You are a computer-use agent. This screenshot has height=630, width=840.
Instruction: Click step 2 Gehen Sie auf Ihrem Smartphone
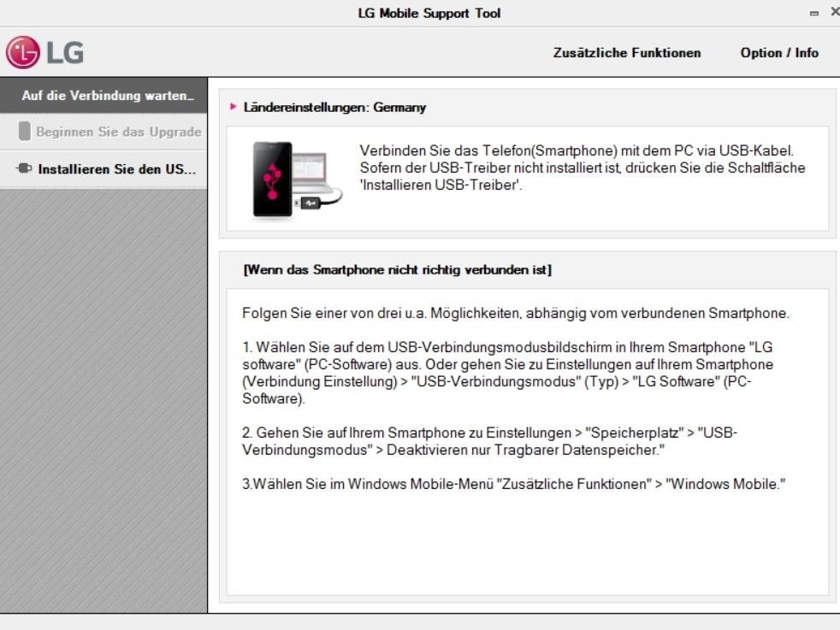coord(489,441)
